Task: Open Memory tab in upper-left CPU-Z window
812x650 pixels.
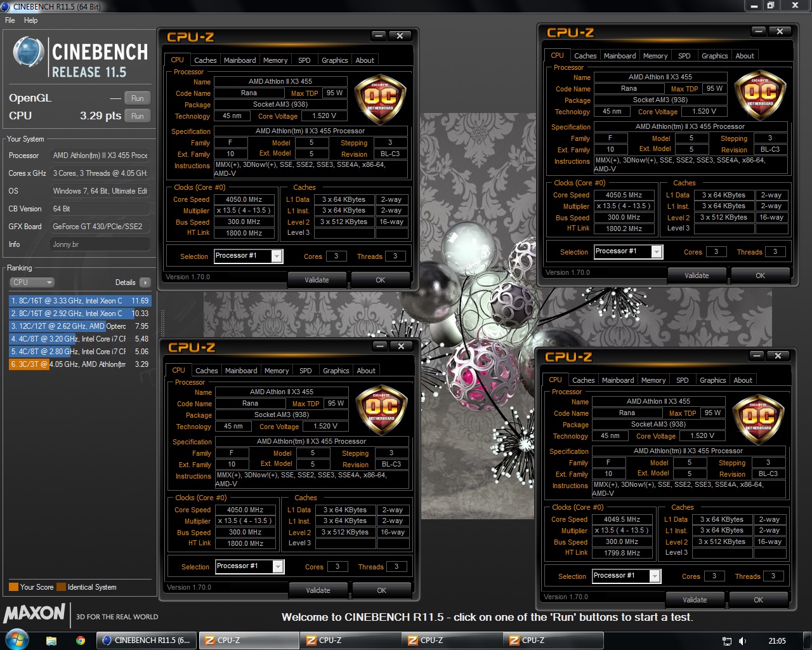Action: [x=275, y=60]
